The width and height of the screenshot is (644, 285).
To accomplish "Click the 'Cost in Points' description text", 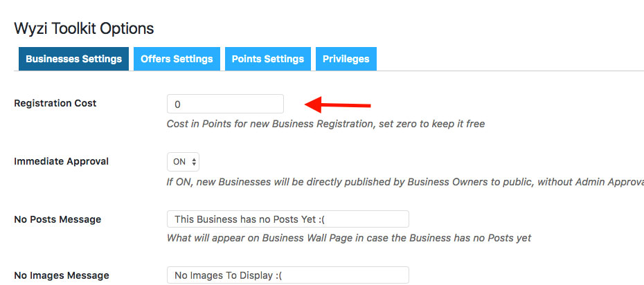I will tap(325, 125).
